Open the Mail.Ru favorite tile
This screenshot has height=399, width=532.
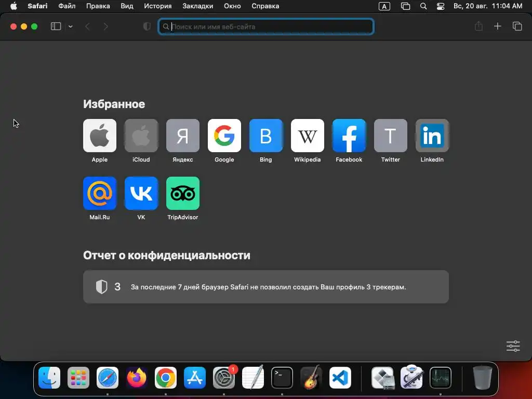[x=99, y=193]
